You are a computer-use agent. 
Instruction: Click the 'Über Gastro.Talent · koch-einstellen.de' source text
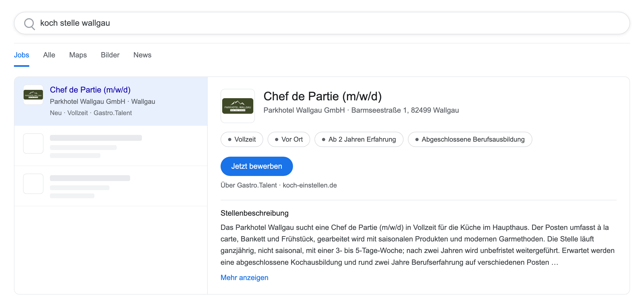279,185
